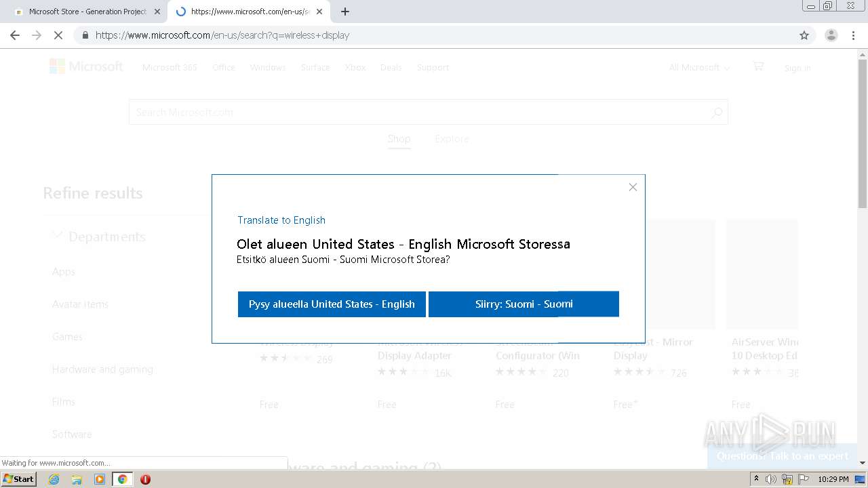Filter results by Hardware and gaming
868x488 pixels.
pos(102,369)
